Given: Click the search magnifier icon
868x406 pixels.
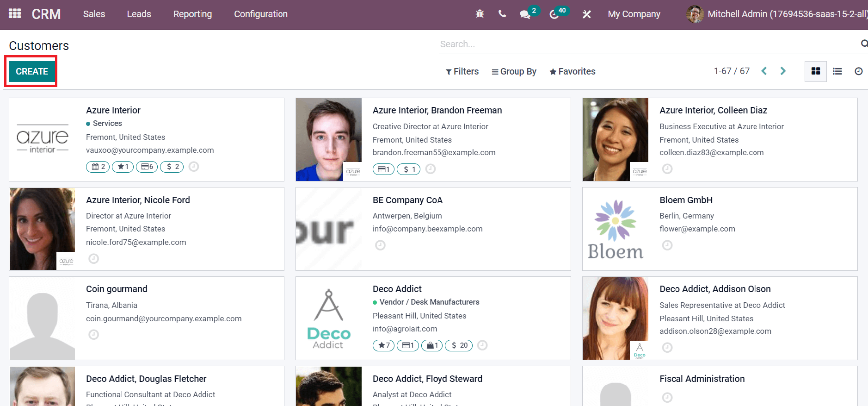Looking at the screenshot, I should click(864, 44).
